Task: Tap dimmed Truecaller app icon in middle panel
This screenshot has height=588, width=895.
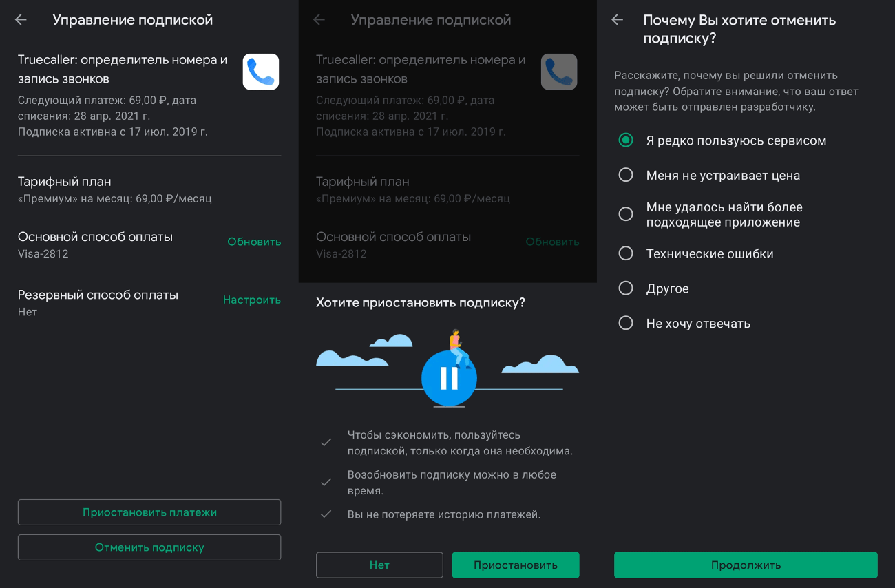Action: pos(559,72)
